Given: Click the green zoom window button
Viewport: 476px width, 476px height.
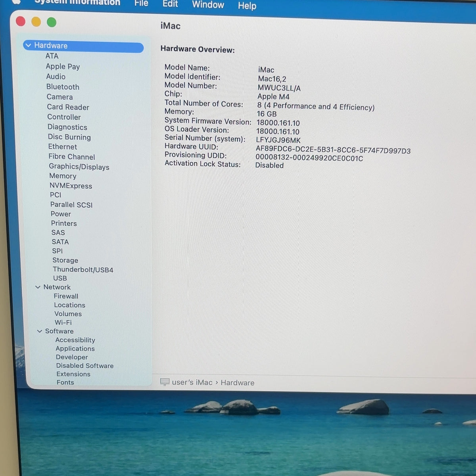Looking at the screenshot, I should click(x=52, y=22).
